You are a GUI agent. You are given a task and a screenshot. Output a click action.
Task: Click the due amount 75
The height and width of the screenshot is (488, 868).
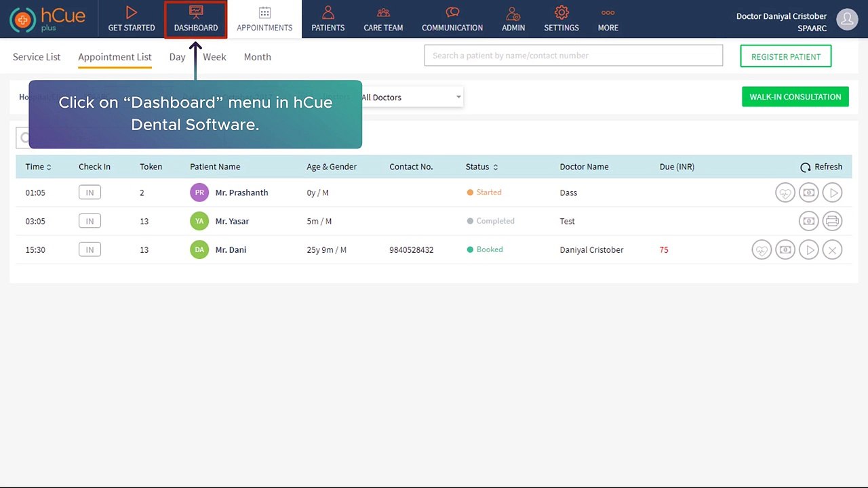(664, 249)
